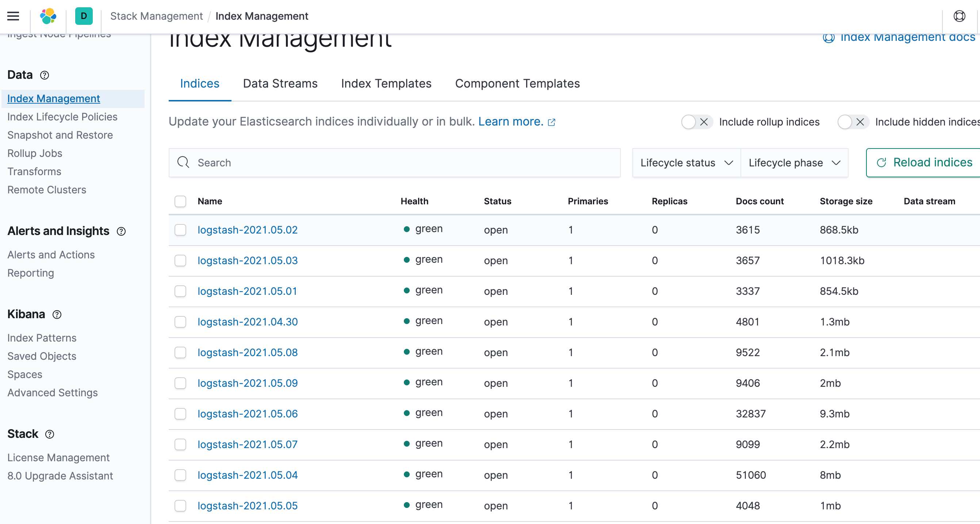Expand the Lifecycle phase filter
Viewport: 980px width, 524px height.
pos(794,163)
